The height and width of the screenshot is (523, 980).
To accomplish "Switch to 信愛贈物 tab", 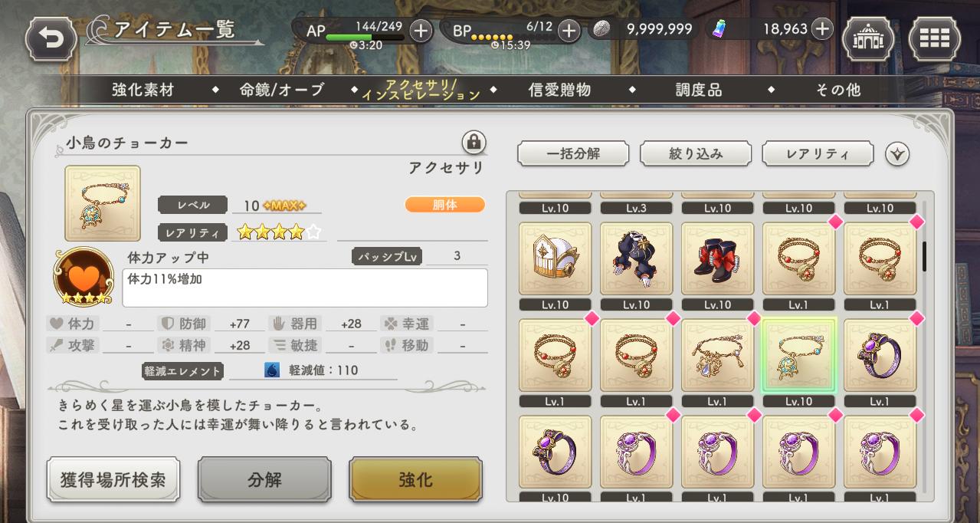I will (559, 90).
